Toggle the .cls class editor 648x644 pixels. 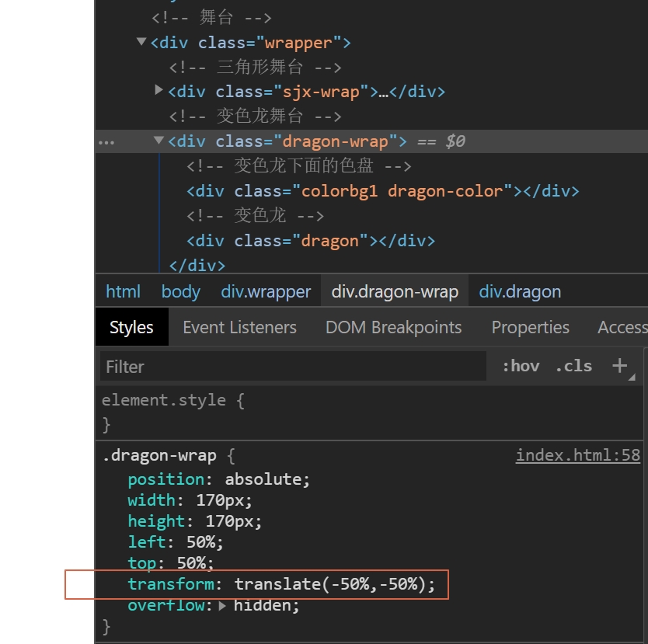coord(573,366)
